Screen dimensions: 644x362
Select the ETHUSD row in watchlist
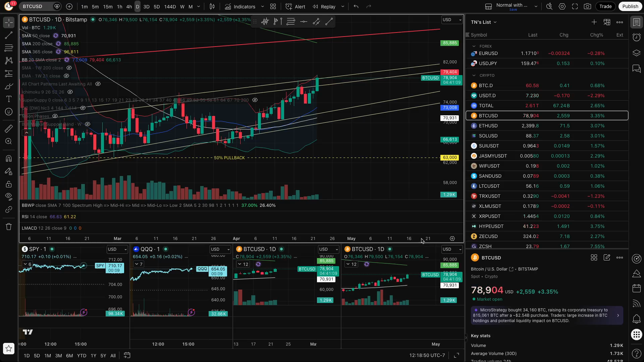(x=547, y=126)
